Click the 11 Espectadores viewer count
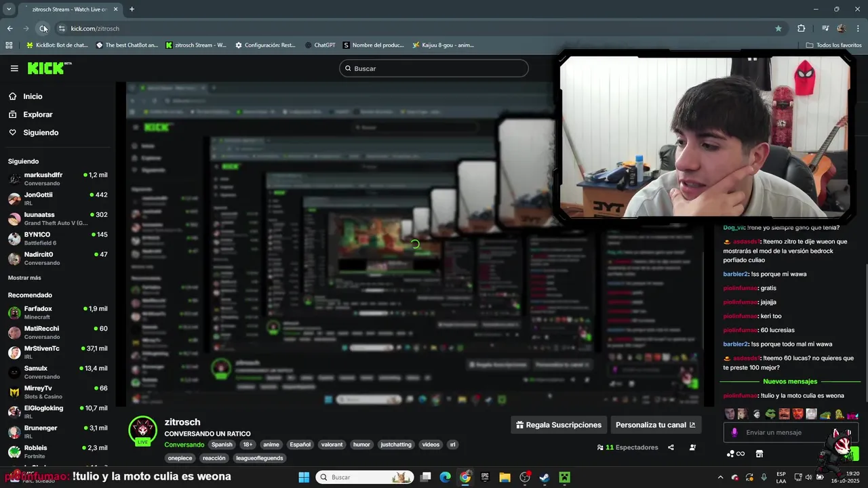Image resolution: width=868 pixels, height=488 pixels. click(627, 447)
